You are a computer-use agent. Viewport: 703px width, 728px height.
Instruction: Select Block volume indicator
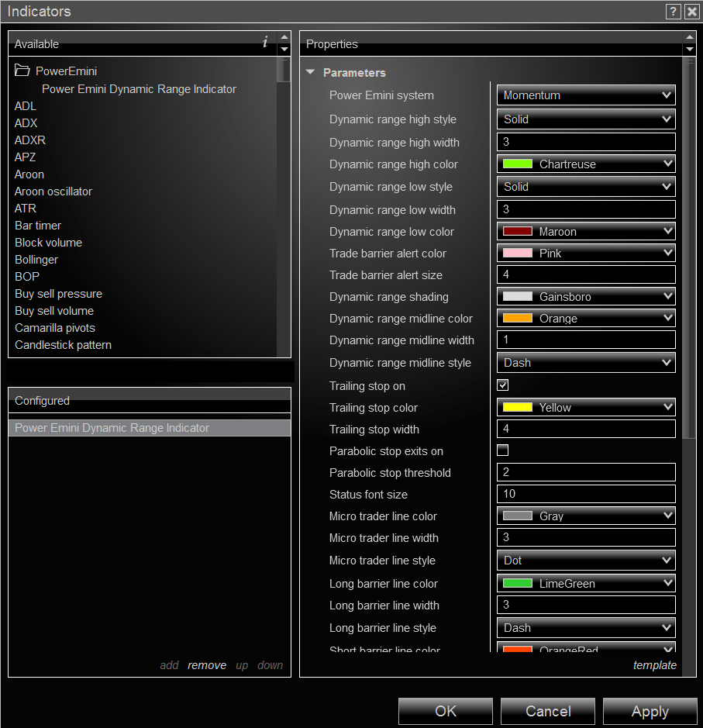click(48, 243)
